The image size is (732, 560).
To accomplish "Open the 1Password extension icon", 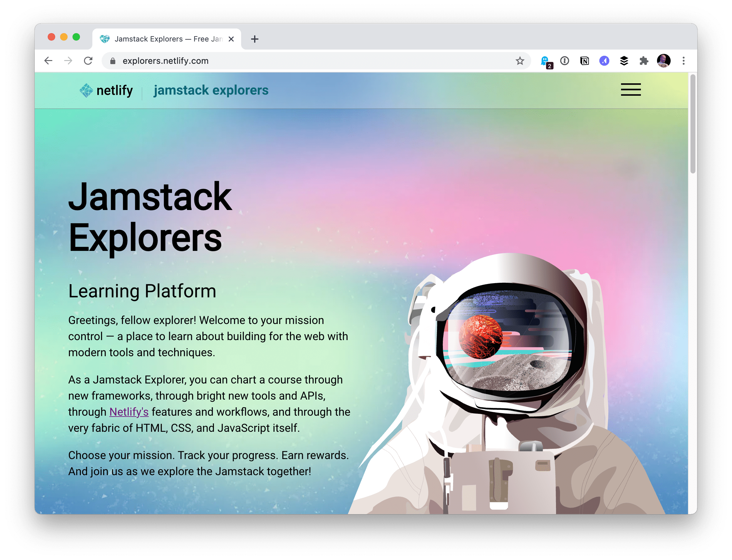I will tap(565, 61).
